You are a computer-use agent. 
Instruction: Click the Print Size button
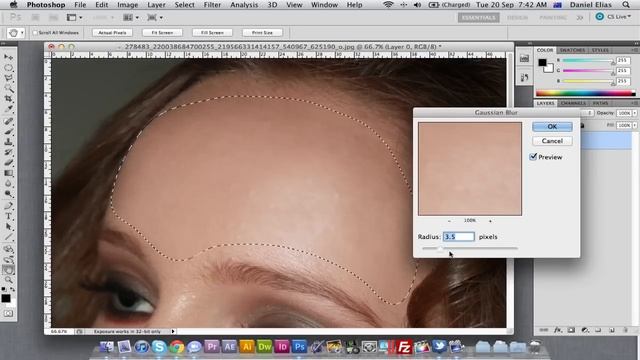[262, 33]
